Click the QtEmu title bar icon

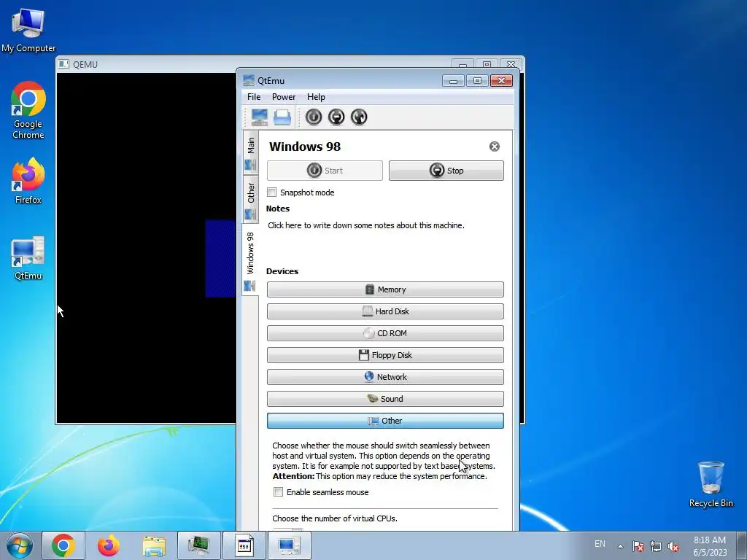249,80
